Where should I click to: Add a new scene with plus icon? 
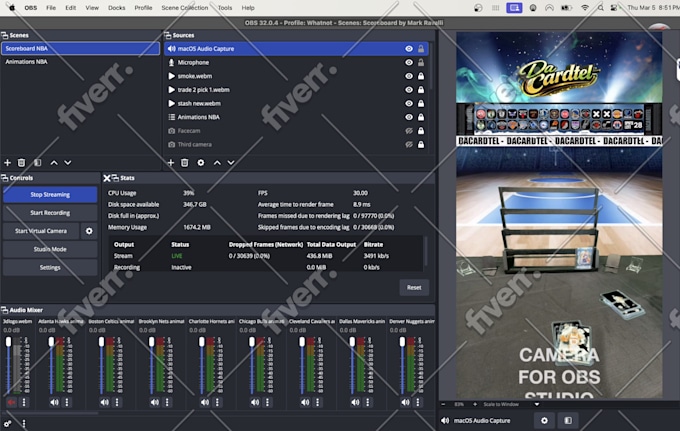(x=7, y=163)
